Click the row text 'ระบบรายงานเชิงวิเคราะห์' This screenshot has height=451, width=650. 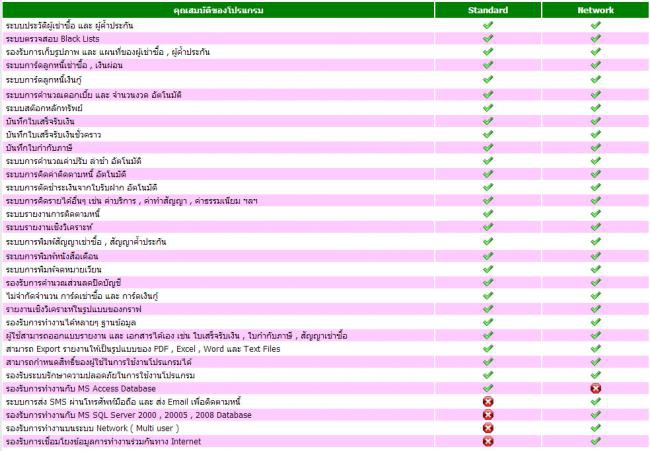pyautogui.click(x=49, y=227)
